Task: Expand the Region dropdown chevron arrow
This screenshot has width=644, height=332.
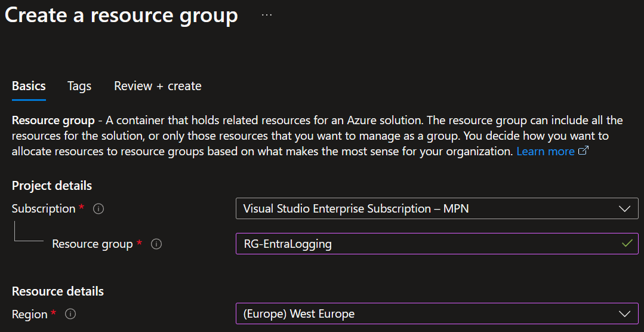Action: (x=624, y=314)
